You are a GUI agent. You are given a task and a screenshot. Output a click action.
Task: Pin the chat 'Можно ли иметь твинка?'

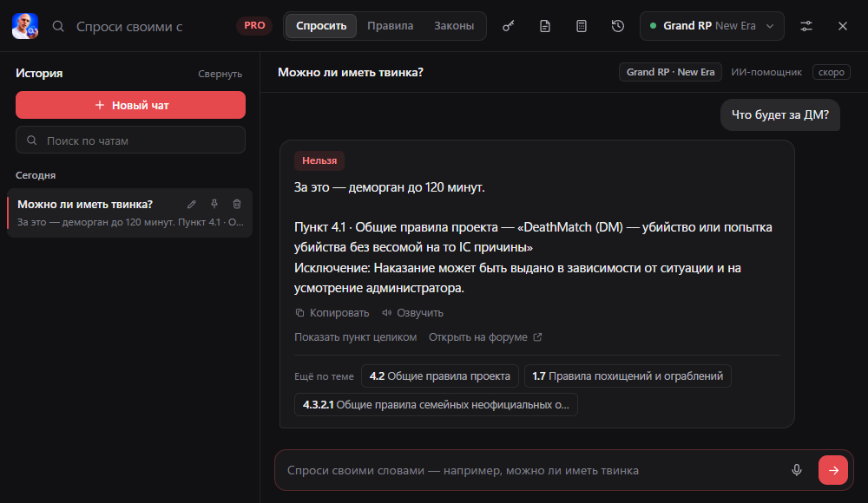click(x=214, y=204)
